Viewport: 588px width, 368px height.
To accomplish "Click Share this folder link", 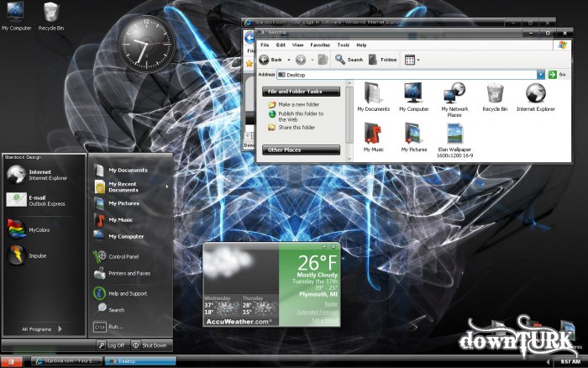I will click(297, 128).
